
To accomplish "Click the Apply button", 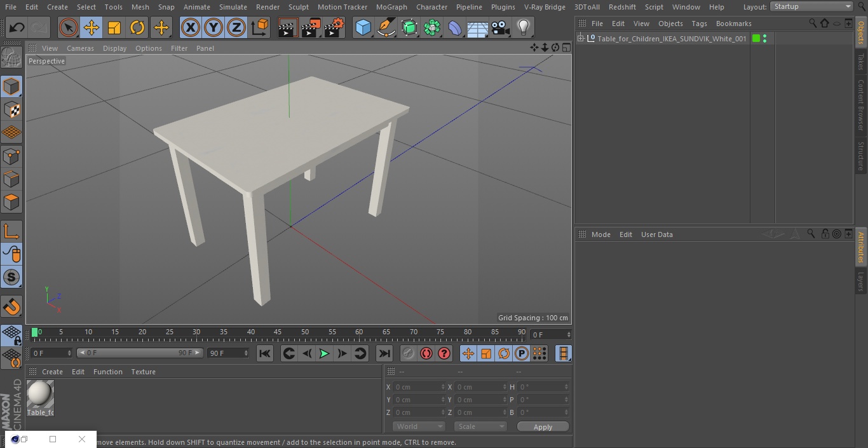I will coord(543,427).
